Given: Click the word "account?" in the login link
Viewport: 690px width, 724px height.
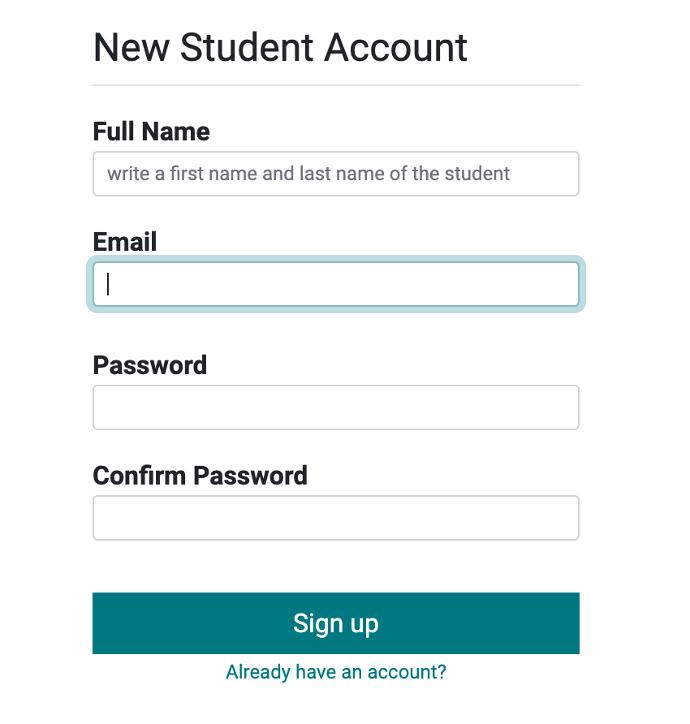Looking at the screenshot, I should coord(407,672).
